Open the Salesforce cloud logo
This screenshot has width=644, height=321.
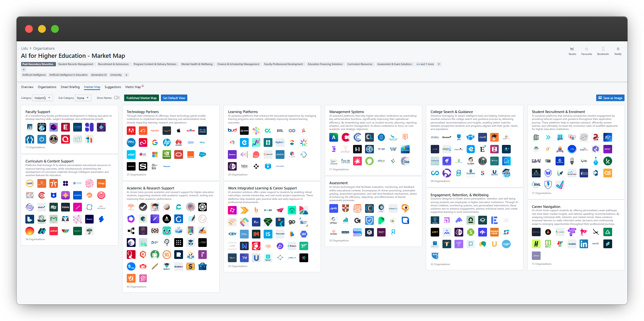[x=203, y=154]
